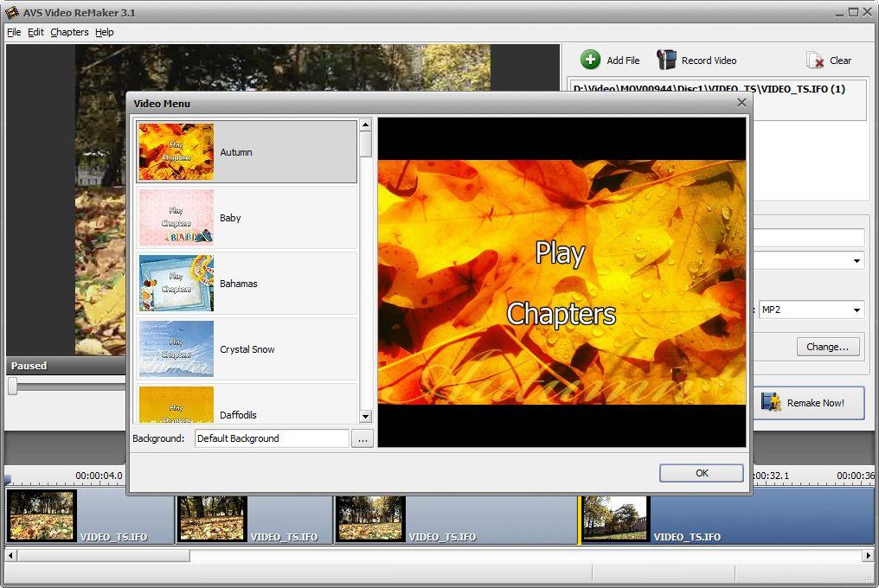Click the Record Video button label
Image resolution: width=879 pixels, height=588 pixels.
point(709,60)
